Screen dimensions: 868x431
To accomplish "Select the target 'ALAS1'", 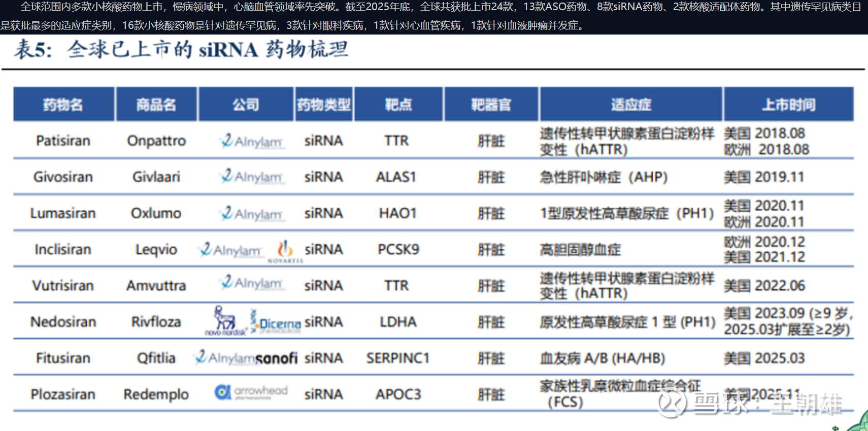I will click(x=396, y=177).
